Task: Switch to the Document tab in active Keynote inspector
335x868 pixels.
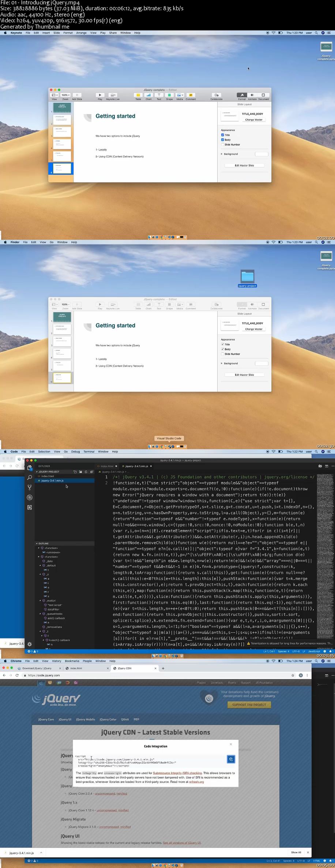Action: pyautogui.click(x=263, y=95)
